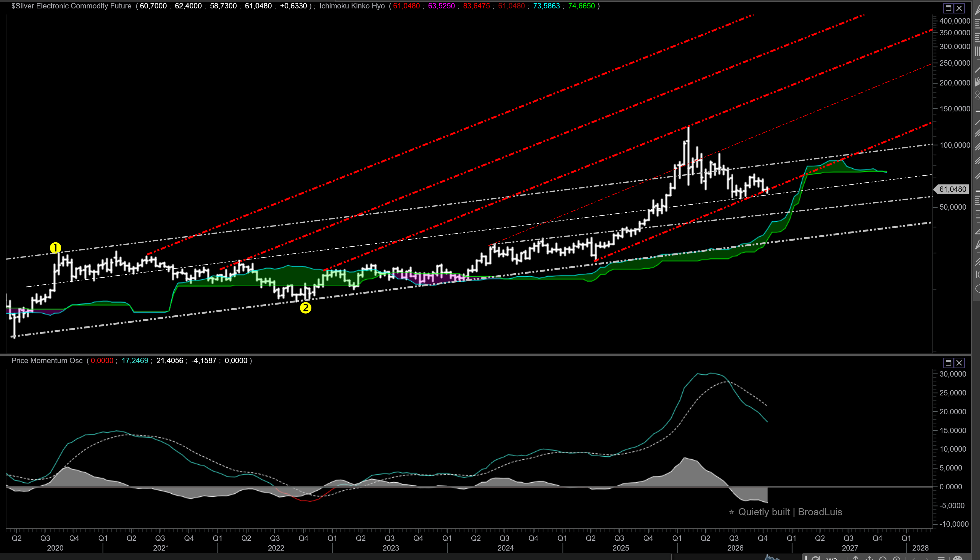
Task: Click the zoom in magnifier icon
Action: point(897,558)
